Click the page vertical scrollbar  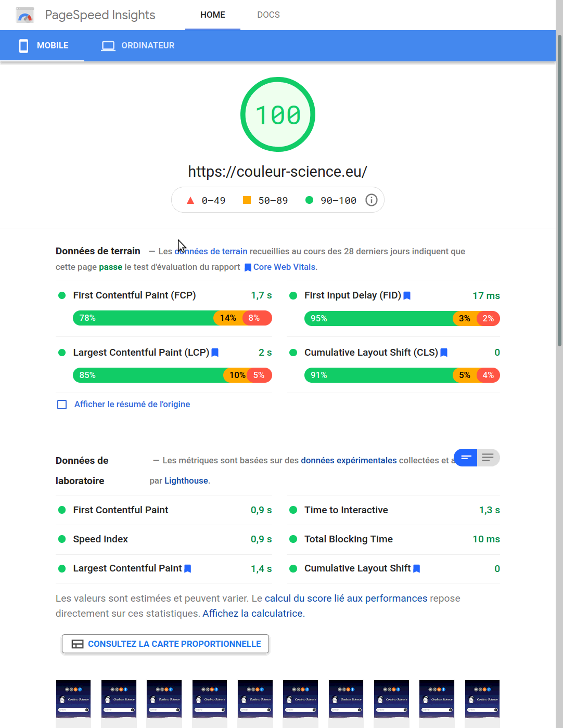coord(559,190)
